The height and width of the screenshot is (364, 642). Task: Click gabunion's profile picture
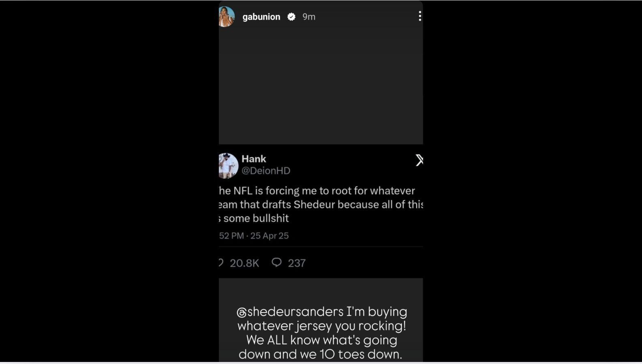227,17
